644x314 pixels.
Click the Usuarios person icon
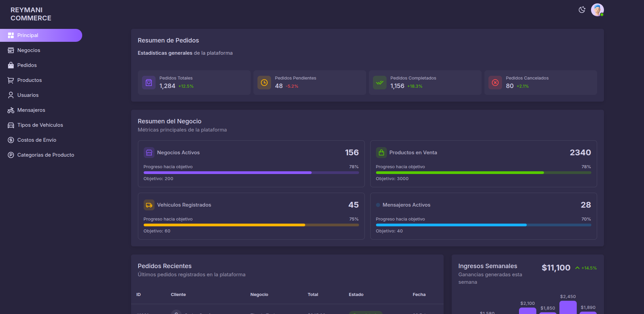coord(11,95)
